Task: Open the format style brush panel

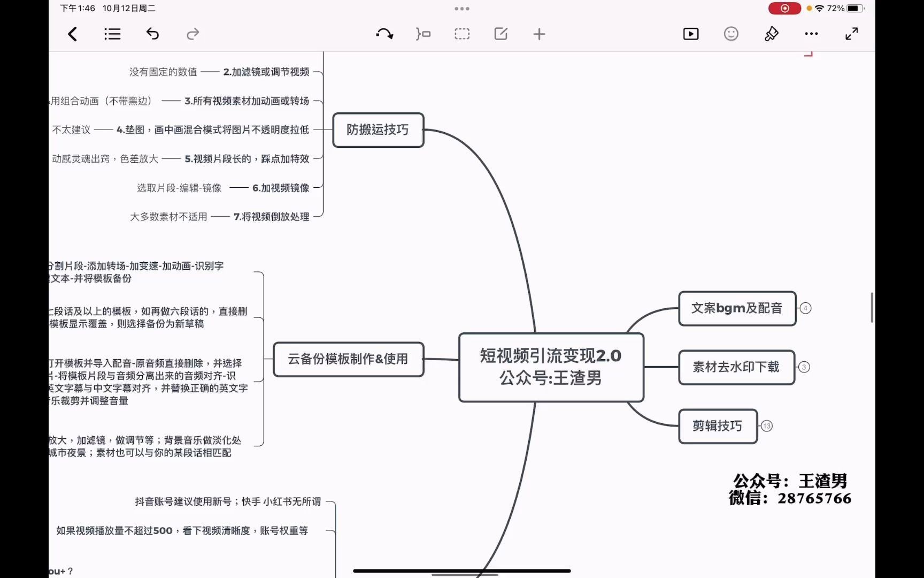Action: [771, 34]
